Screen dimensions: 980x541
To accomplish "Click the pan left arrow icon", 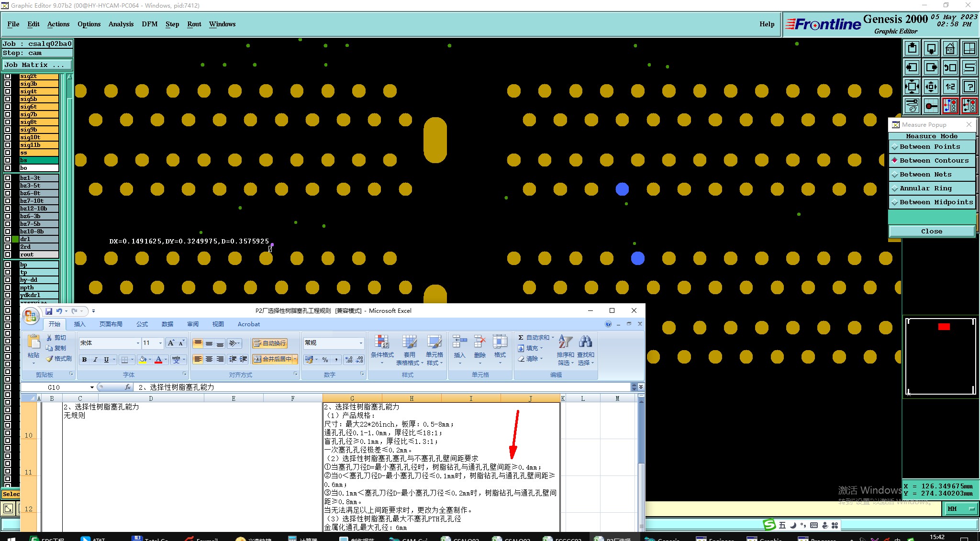I will click(x=912, y=67).
